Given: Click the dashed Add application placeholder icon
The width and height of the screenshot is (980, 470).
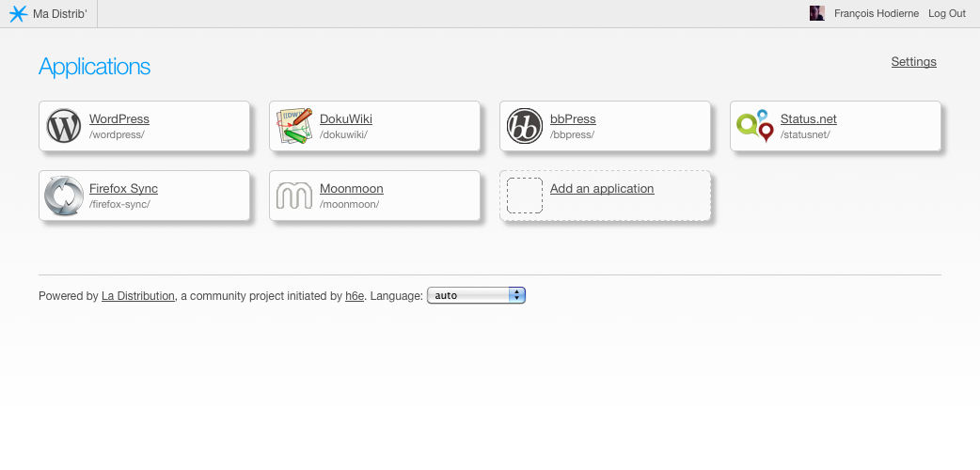Looking at the screenshot, I should coord(524,196).
